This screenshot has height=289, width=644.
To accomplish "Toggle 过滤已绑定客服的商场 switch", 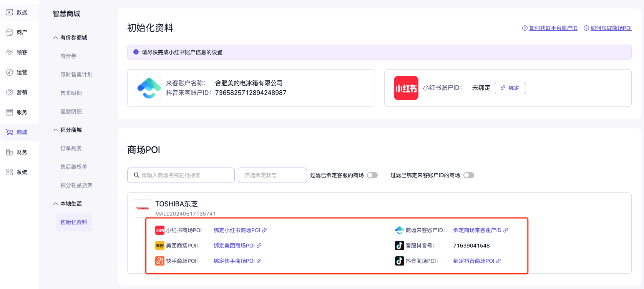I will pyautogui.click(x=372, y=175).
